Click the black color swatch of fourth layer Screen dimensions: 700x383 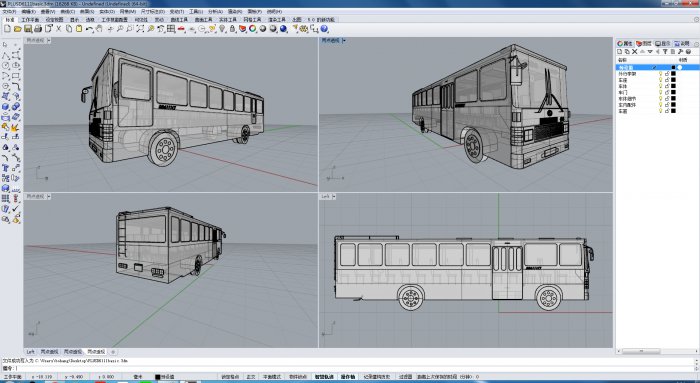(x=673, y=86)
